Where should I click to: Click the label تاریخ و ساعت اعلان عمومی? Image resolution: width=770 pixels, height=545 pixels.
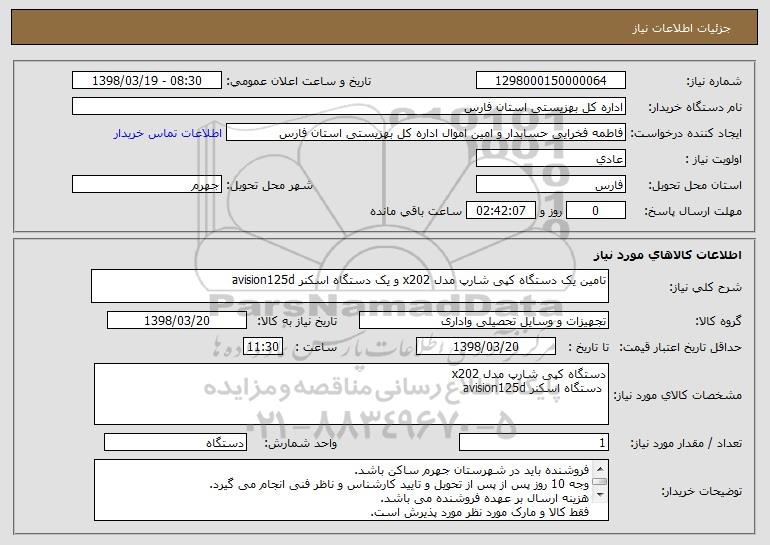(x=299, y=81)
